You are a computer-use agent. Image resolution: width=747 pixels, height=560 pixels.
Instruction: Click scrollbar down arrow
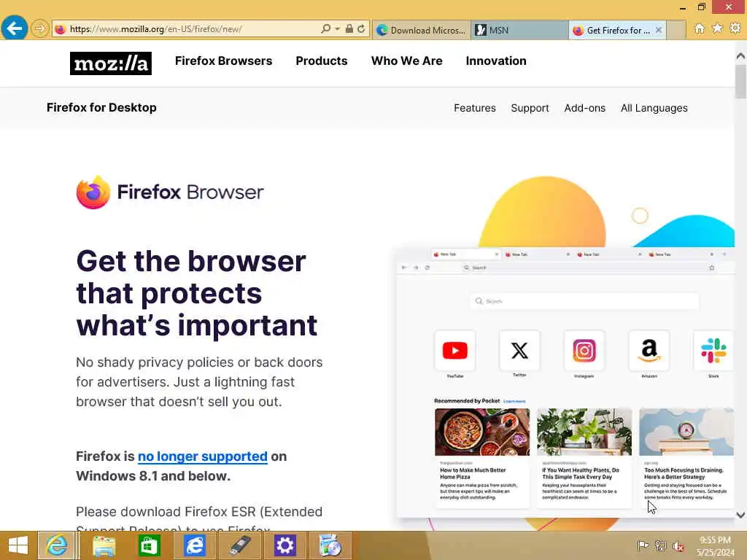740,515
